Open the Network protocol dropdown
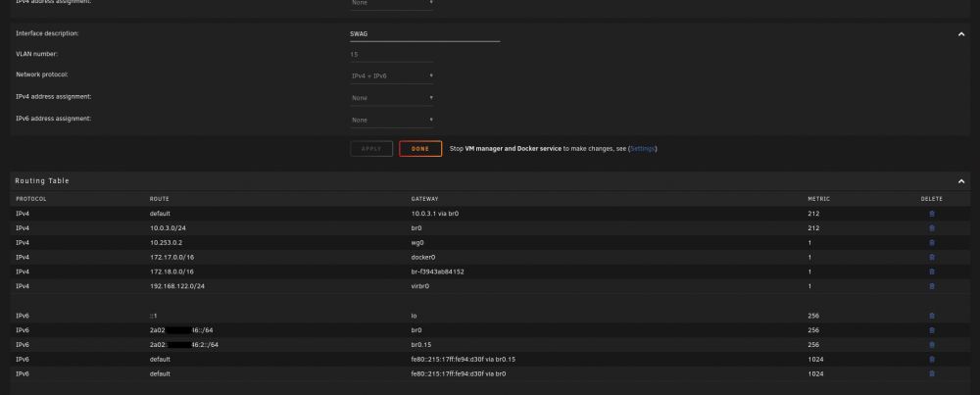 click(392, 76)
